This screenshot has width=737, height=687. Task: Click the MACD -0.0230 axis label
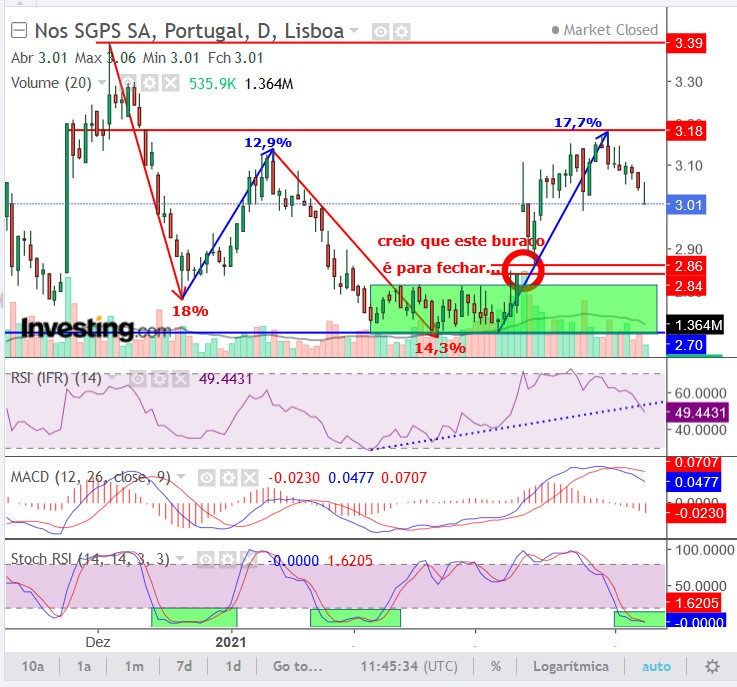[x=696, y=513]
